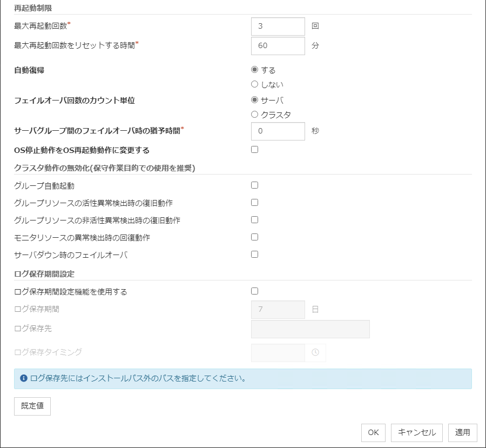The height and width of the screenshot is (448, 486).
Task: Focus the 最大再起動回数をリセットする時間 field
Action: [x=278, y=46]
